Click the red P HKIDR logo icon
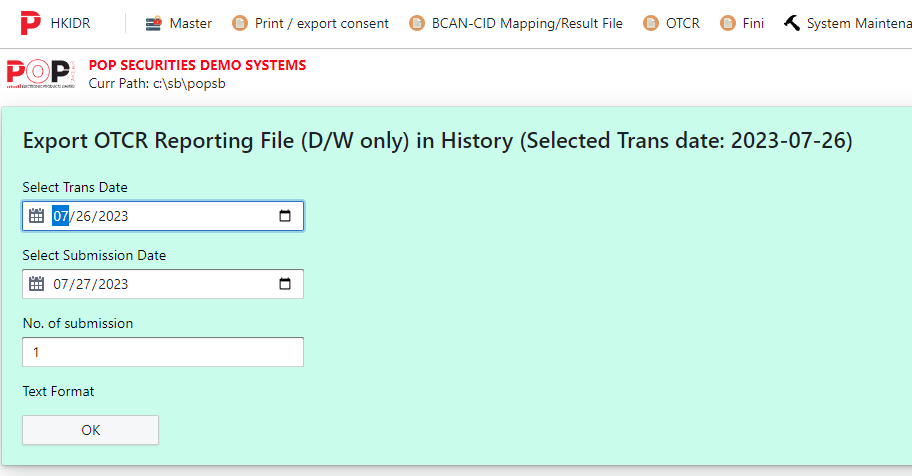 click(x=30, y=23)
